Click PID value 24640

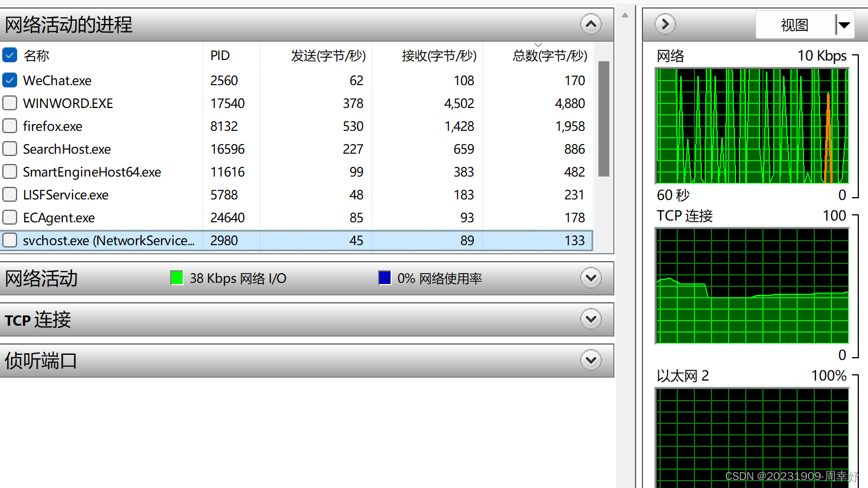(x=227, y=218)
